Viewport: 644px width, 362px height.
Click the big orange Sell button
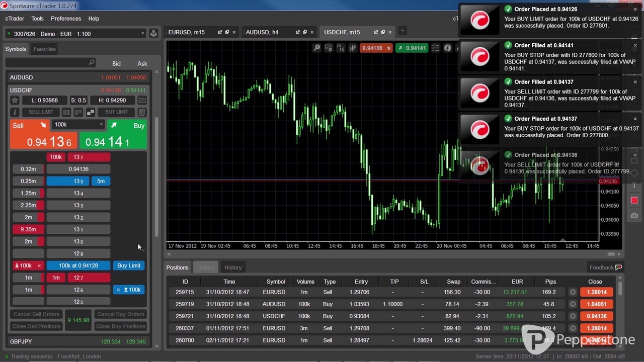click(x=44, y=135)
